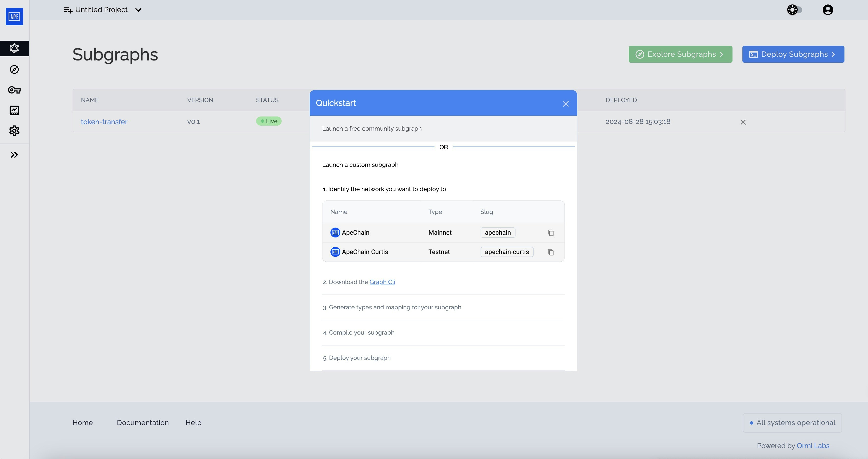Open the Help footer link
The height and width of the screenshot is (459, 868).
coord(193,423)
